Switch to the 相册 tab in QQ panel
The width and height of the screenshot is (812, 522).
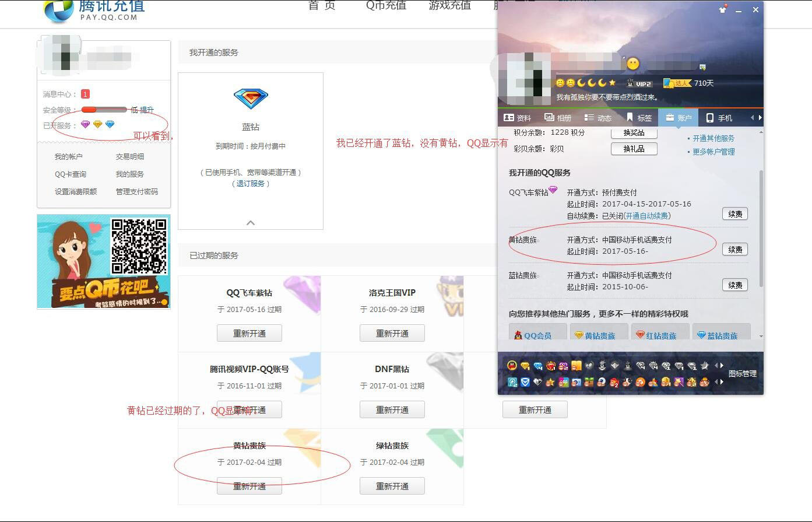(x=558, y=117)
